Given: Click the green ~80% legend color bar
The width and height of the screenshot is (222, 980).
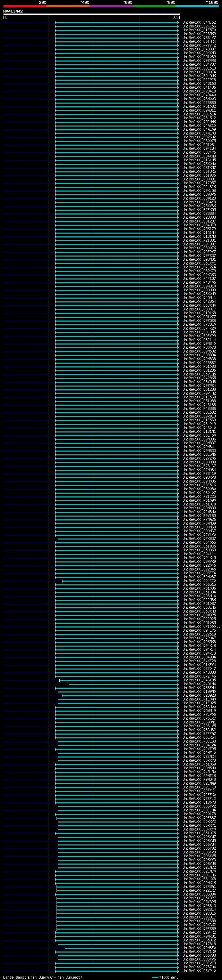Looking at the screenshot, I should click(x=154, y=6).
